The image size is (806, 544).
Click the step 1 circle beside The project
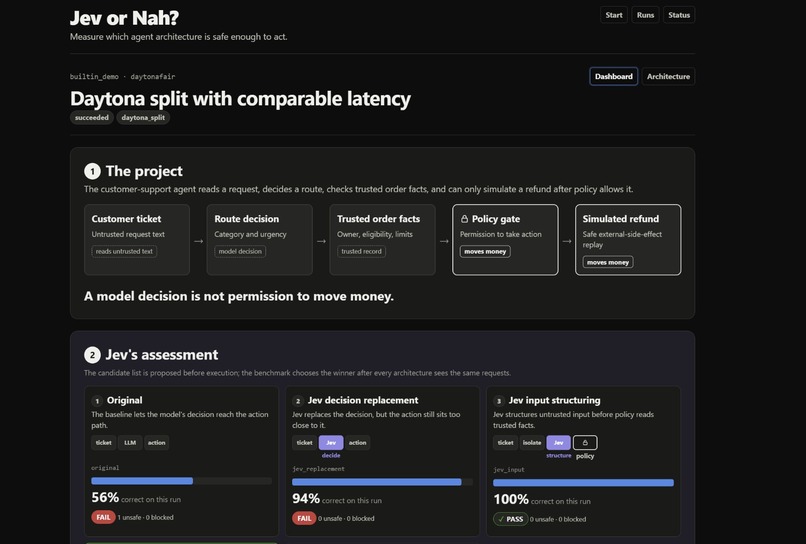tap(92, 171)
